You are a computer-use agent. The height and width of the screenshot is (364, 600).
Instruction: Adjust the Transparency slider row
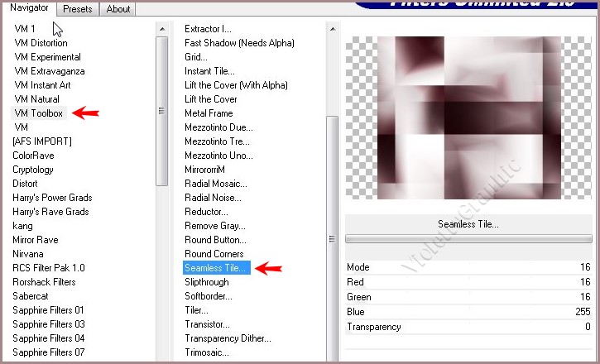click(x=468, y=327)
